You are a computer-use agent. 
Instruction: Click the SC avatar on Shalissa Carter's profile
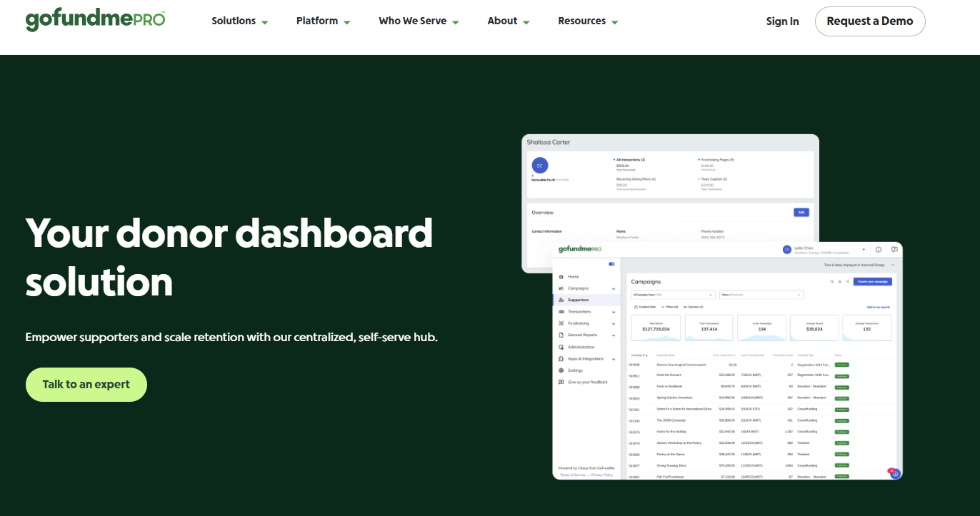point(540,166)
